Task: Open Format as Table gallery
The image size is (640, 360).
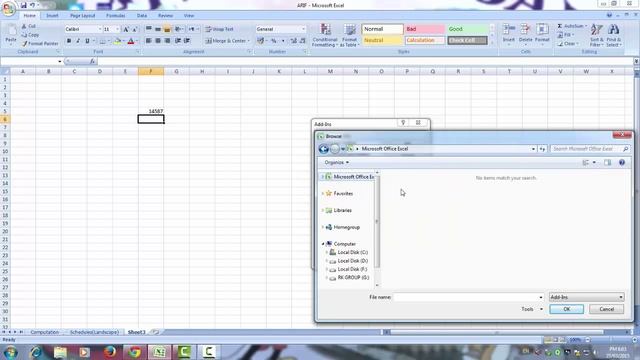Action: tap(350, 35)
